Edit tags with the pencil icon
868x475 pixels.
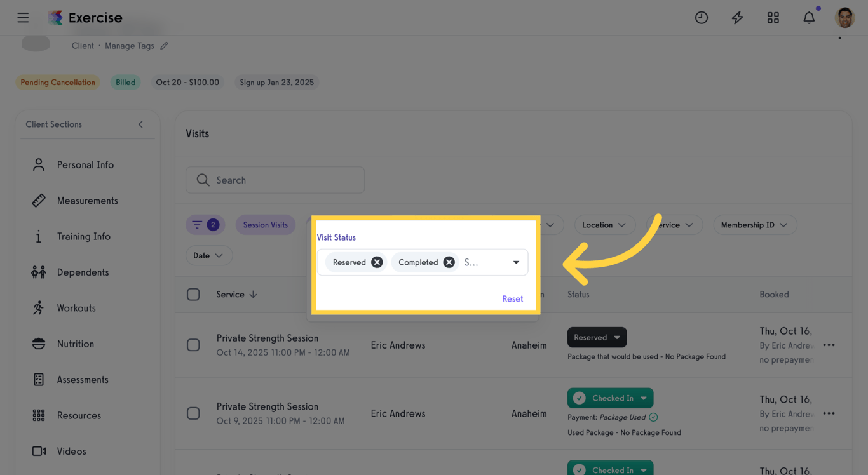coord(165,46)
